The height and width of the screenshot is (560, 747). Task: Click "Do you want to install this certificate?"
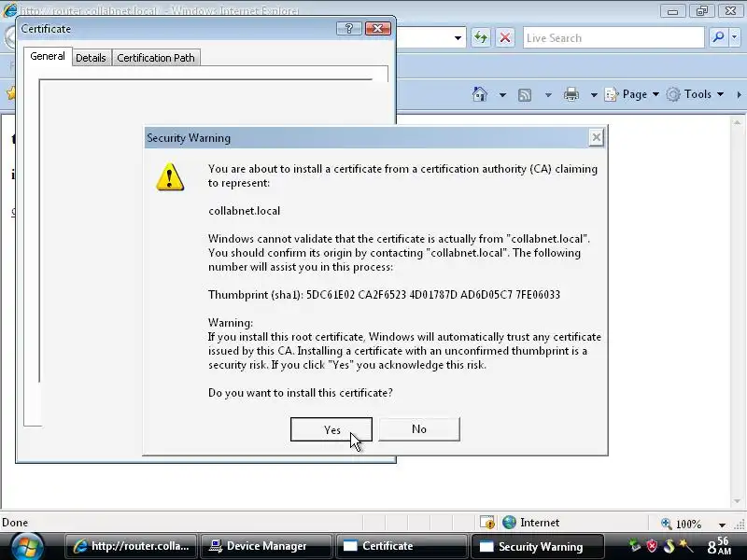pos(300,393)
